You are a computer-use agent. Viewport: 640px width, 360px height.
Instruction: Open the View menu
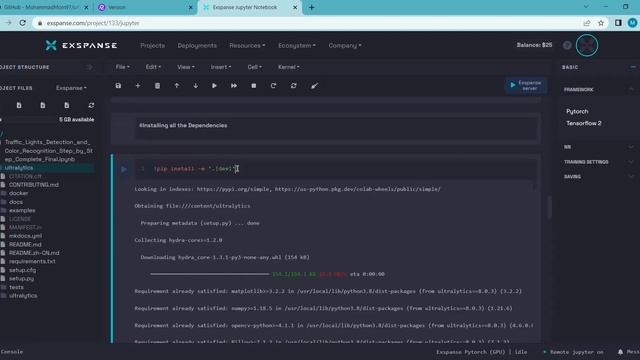(186, 67)
